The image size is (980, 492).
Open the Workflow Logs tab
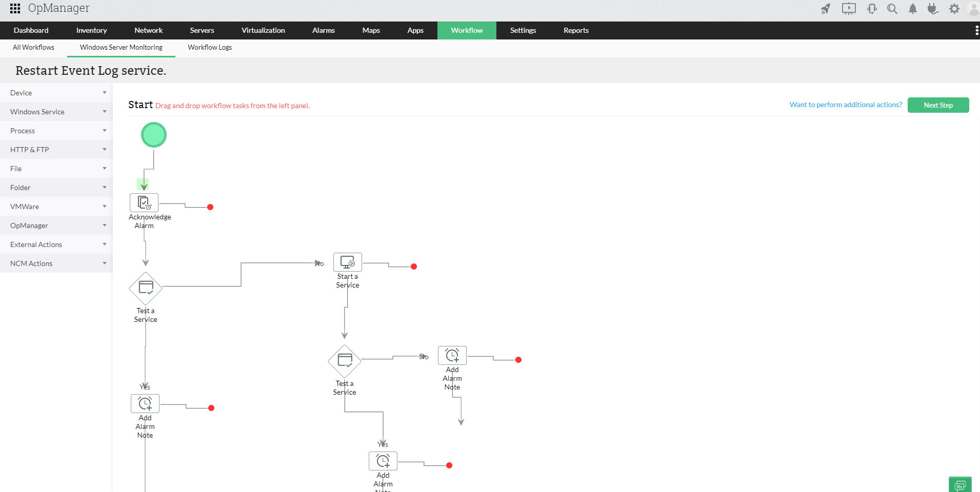[210, 48]
